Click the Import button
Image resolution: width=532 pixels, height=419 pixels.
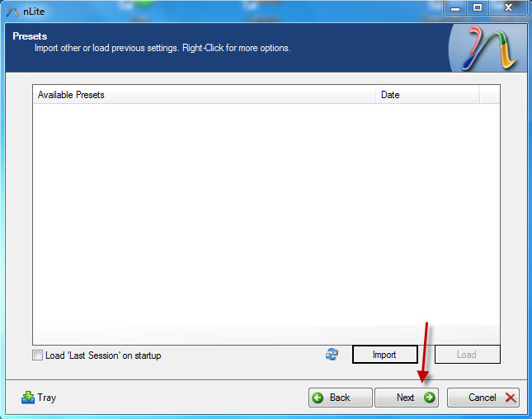[384, 355]
